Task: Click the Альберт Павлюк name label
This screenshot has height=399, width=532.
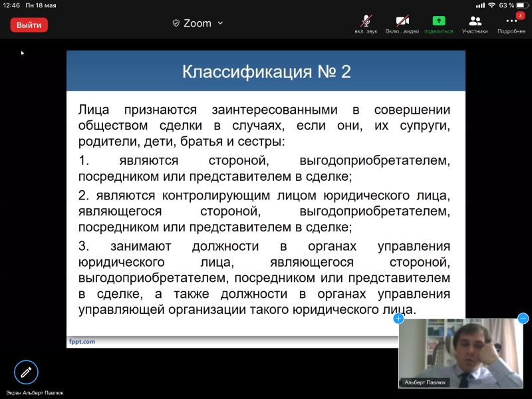Action: pos(425,382)
